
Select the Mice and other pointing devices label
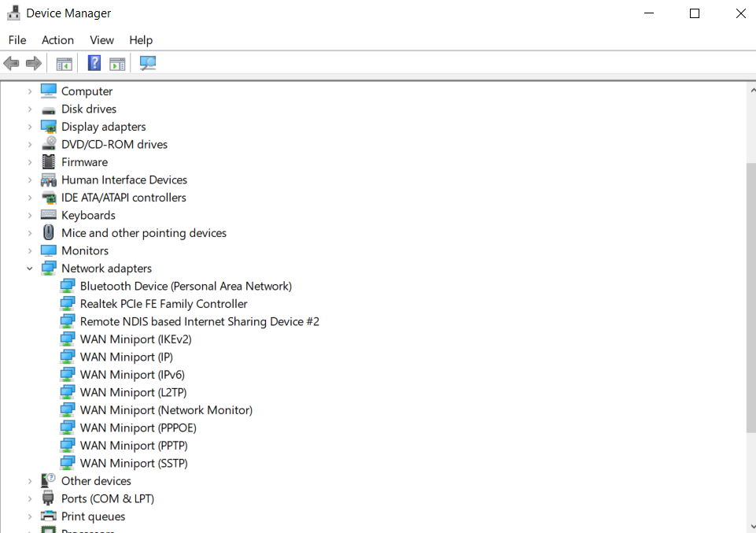(144, 233)
